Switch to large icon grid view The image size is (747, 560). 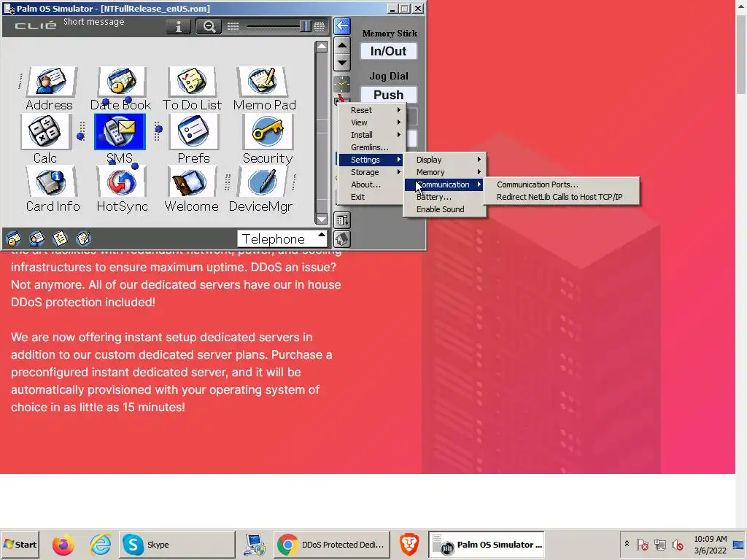pyautogui.click(x=320, y=27)
